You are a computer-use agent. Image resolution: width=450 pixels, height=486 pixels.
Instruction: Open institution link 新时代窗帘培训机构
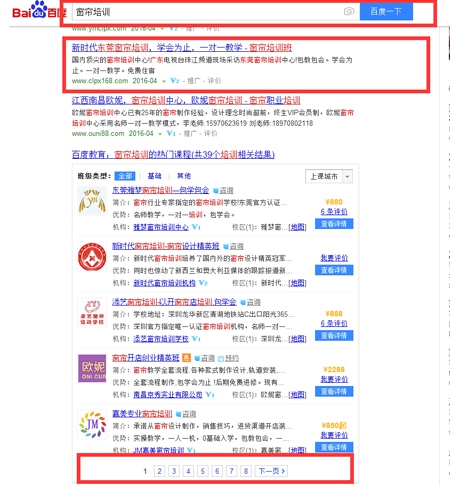[164, 283]
